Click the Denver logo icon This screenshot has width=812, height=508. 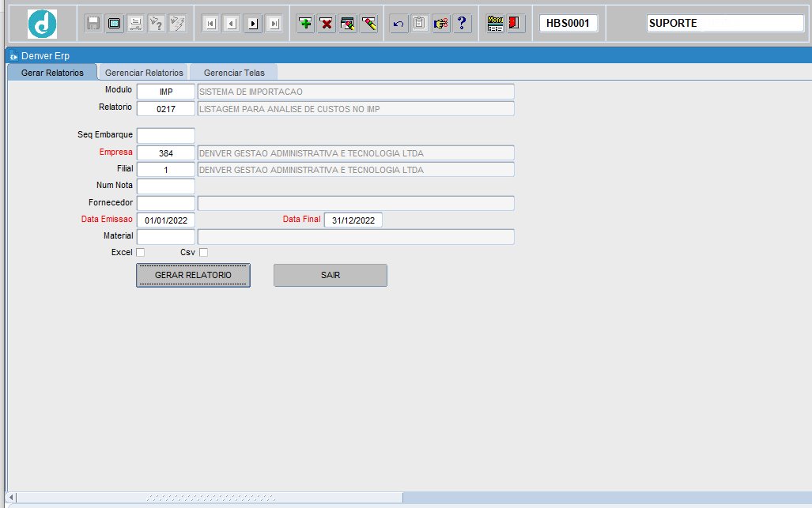[x=42, y=24]
